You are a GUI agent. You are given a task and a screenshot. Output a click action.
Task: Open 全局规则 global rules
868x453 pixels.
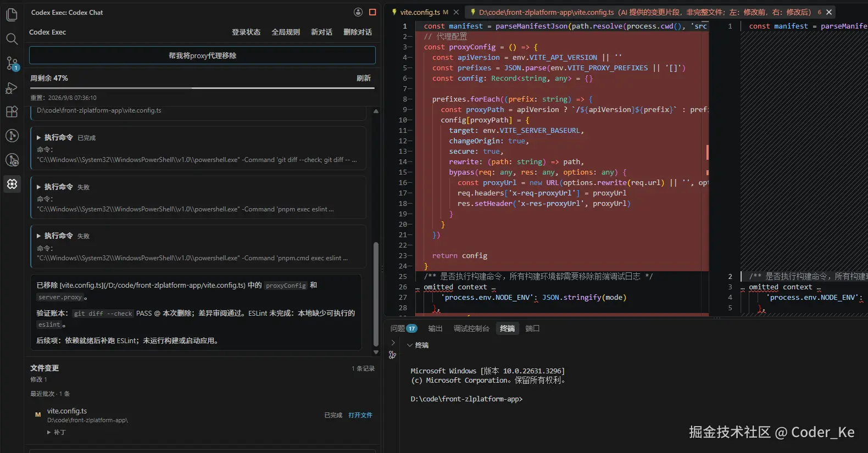coord(286,32)
